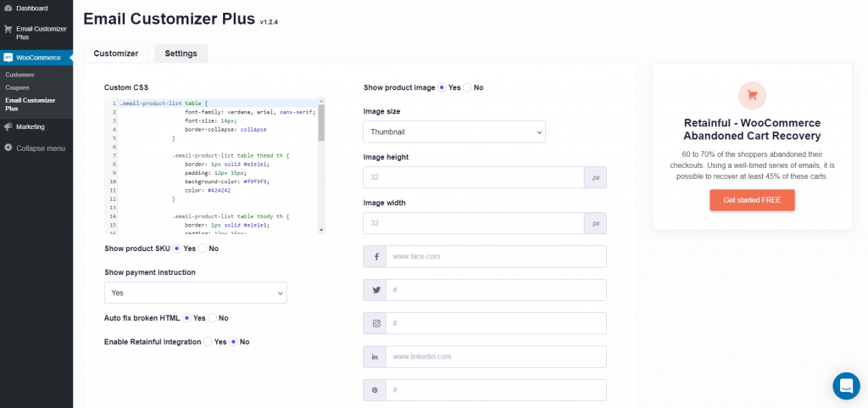Image resolution: width=868 pixels, height=408 pixels.
Task: Select No for Show product image
Action: (467, 87)
